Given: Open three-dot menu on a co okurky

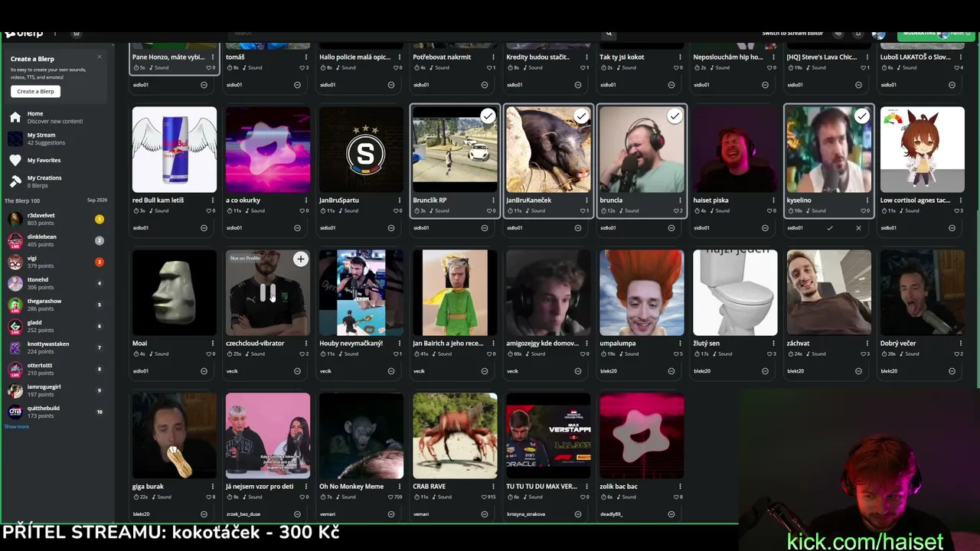Looking at the screenshot, I should coord(305,201).
